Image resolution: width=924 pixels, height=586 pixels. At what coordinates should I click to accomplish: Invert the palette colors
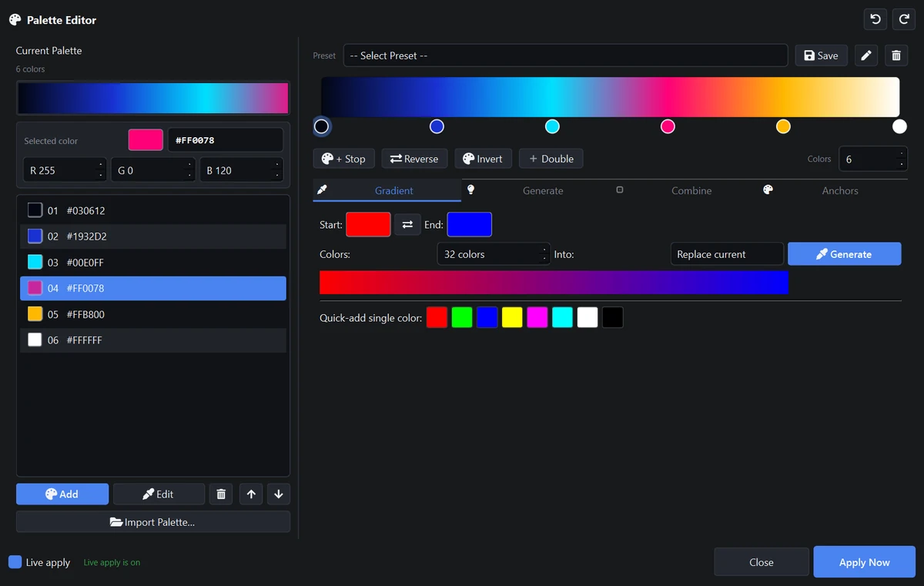[483, 159]
